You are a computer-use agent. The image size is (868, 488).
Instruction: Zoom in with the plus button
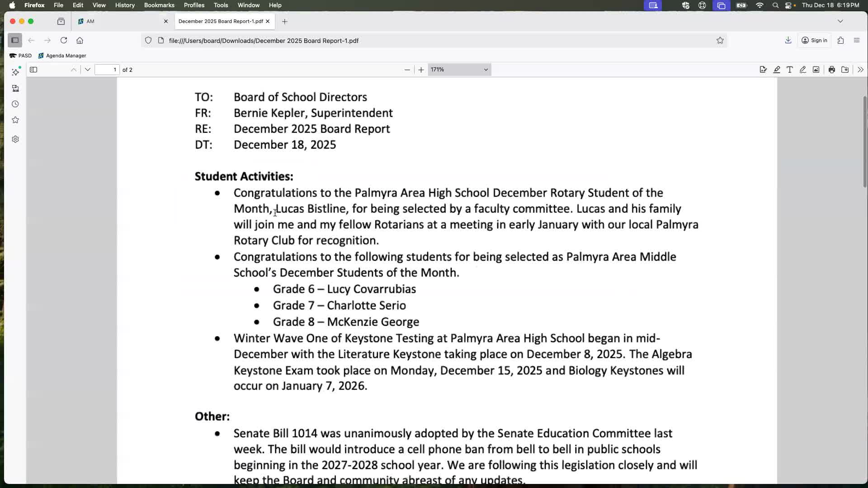(421, 70)
